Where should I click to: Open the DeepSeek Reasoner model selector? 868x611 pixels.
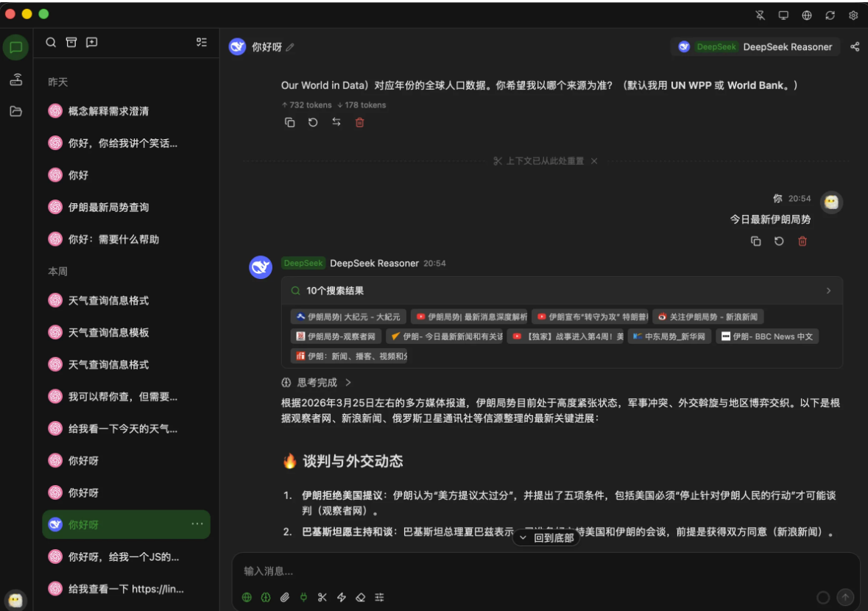tap(755, 46)
